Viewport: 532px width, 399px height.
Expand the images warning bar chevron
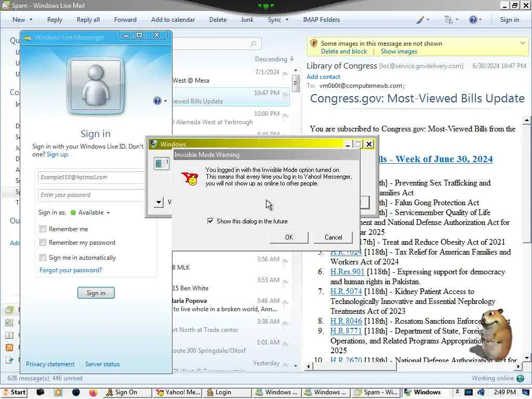pos(523,43)
